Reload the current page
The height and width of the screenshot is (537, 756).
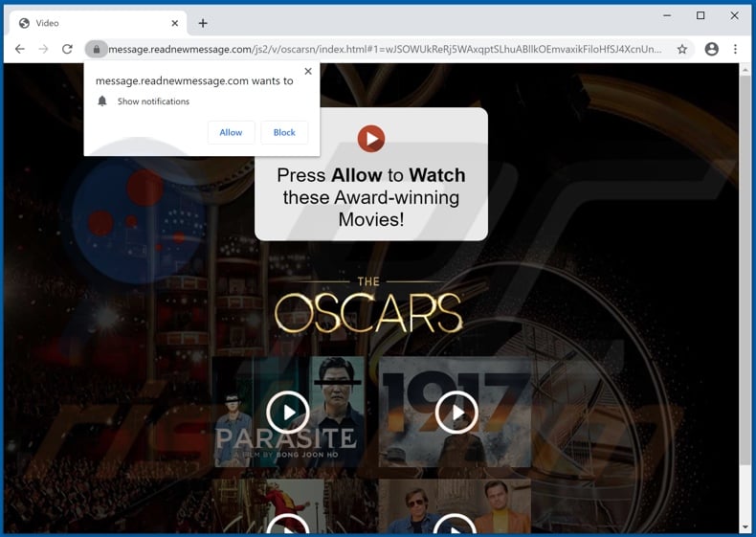click(x=68, y=49)
